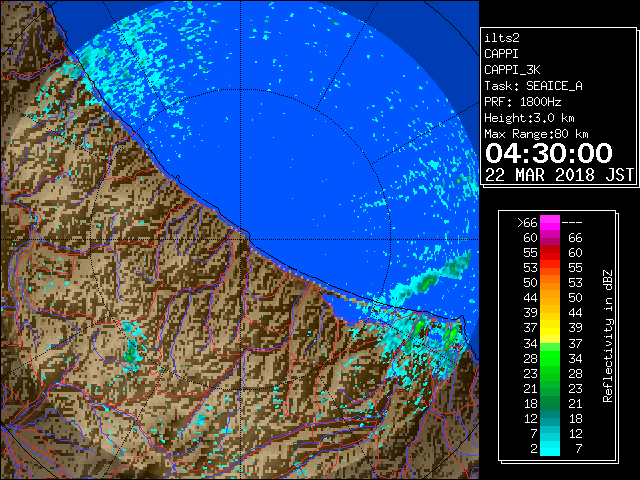Pick the cyan 2–7 dBZ color band
This screenshot has height=480, width=640.
(x=550, y=449)
